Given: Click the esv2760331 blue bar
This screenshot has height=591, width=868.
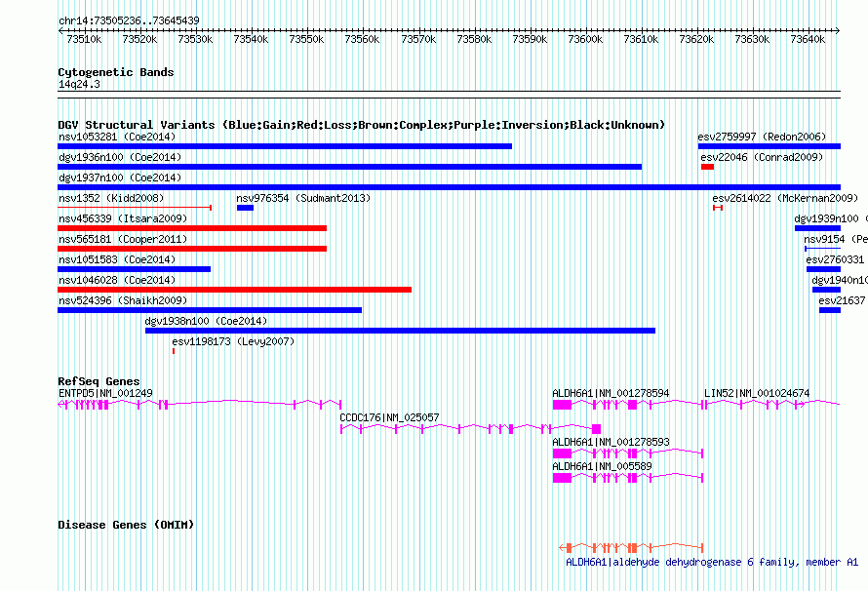Looking at the screenshot, I should click(824, 269).
